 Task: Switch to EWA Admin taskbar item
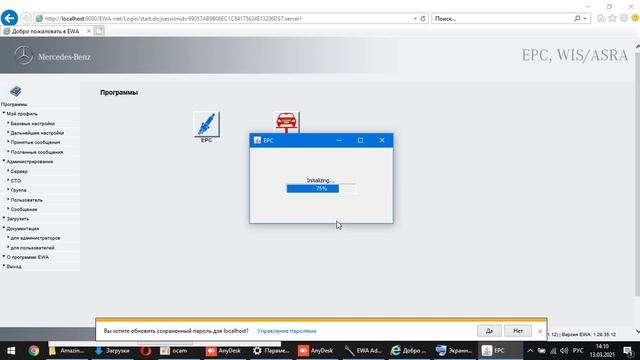(x=363, y=351)
